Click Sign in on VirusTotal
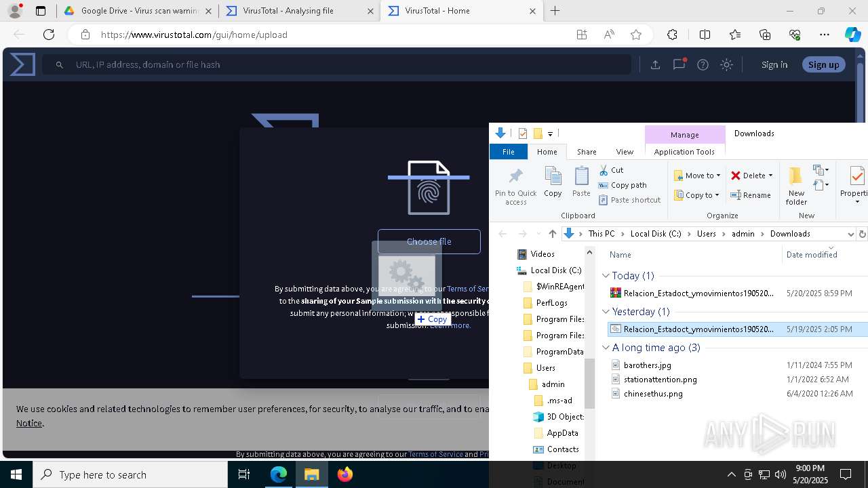This screenshot has width=868, height=488. [774, 64]
